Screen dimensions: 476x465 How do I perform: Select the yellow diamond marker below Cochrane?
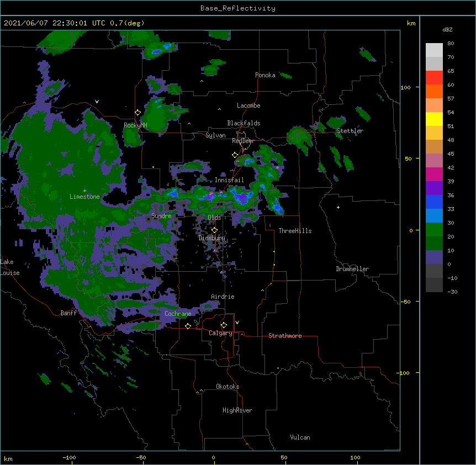coord(188,326)
